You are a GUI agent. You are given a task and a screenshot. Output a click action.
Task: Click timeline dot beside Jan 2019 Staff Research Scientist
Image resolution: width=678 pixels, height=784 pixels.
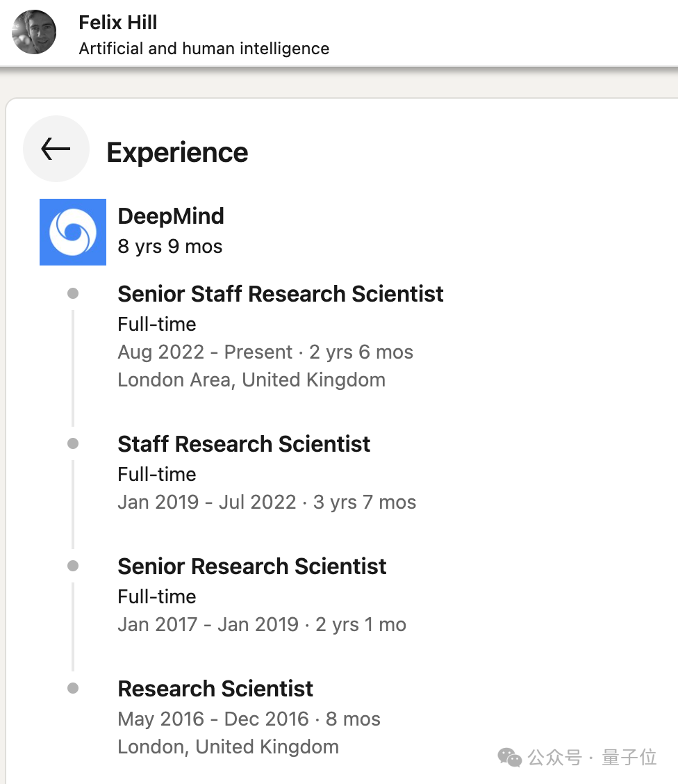73,443
